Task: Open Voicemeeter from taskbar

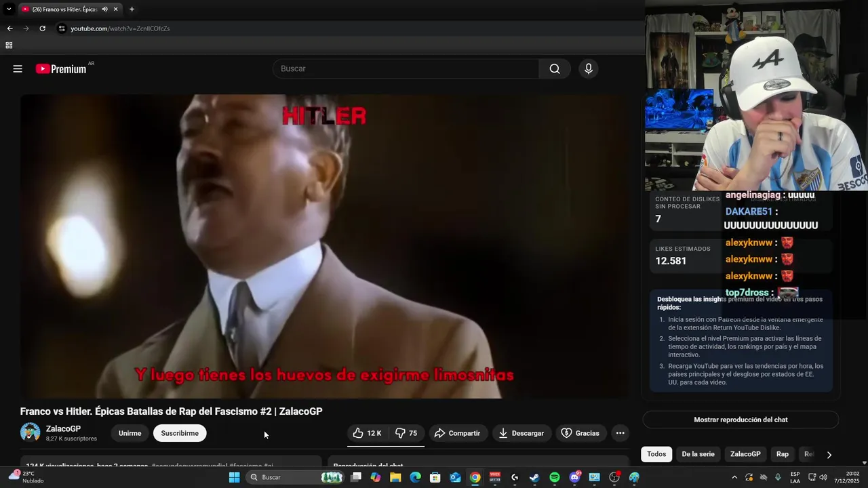Action: tap(495, 477)
